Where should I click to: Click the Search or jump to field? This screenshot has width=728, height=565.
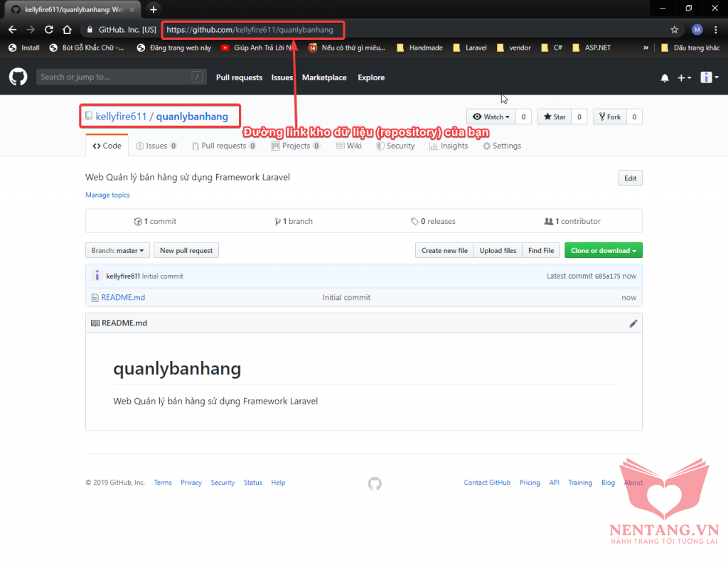tap(114, 77)
